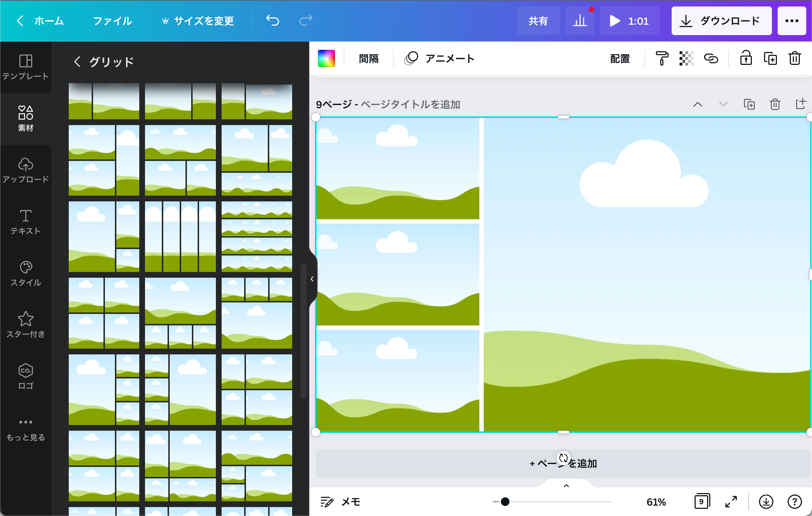
Task: Select the four vertical columns grid thumbnail
Action: coord(180,236)
